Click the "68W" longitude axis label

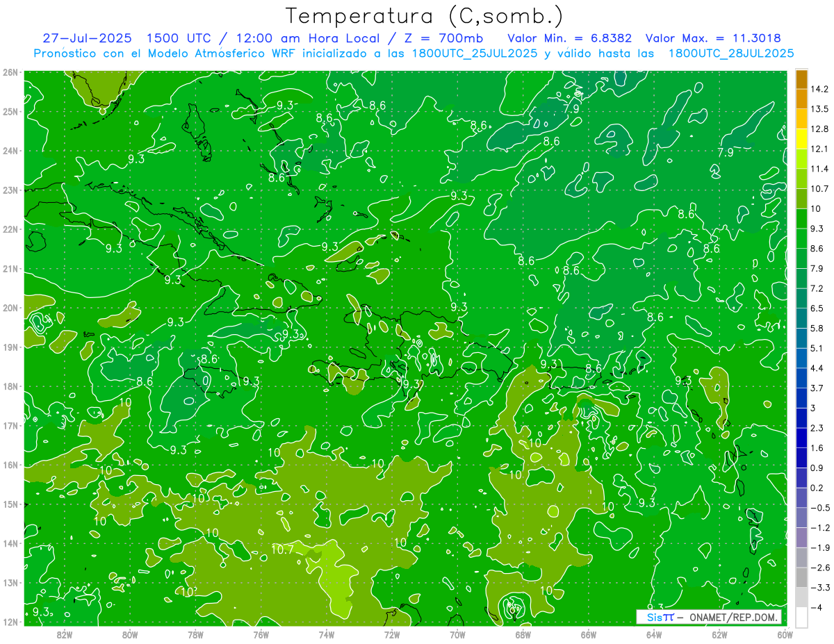coord(523,635)
